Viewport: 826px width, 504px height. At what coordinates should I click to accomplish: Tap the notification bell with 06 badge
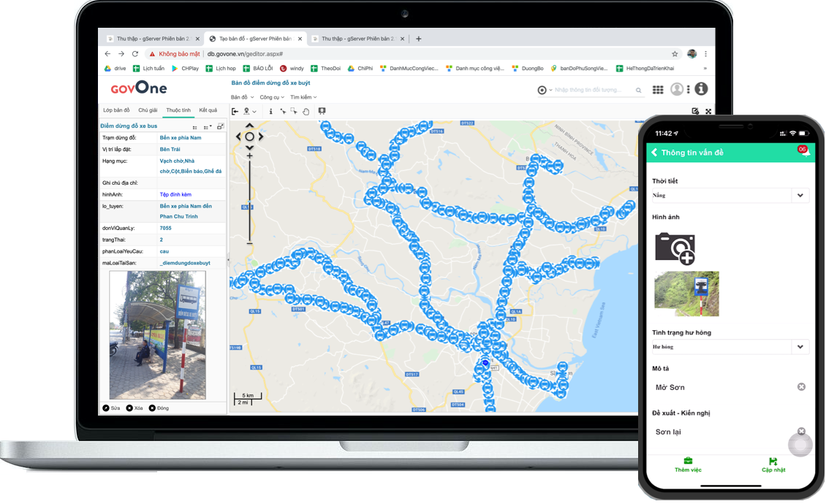pyautogui.click(x=804, y=152)
